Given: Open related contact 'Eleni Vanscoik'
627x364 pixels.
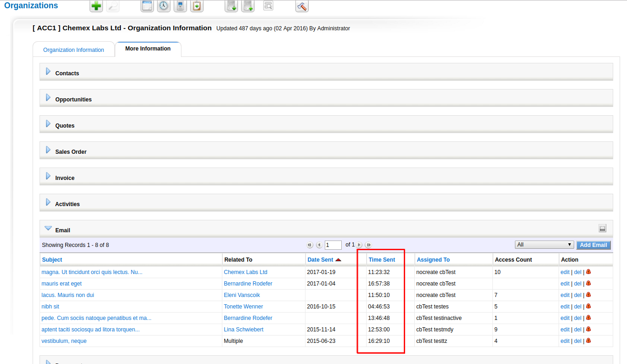Looking at the screenshot, I should point(242,295).
